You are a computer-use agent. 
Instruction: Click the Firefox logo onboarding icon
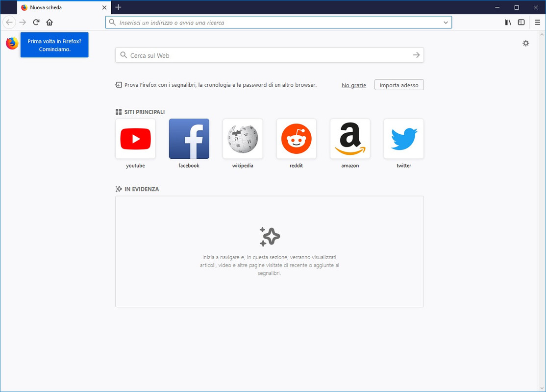click(x=12, y=44)
